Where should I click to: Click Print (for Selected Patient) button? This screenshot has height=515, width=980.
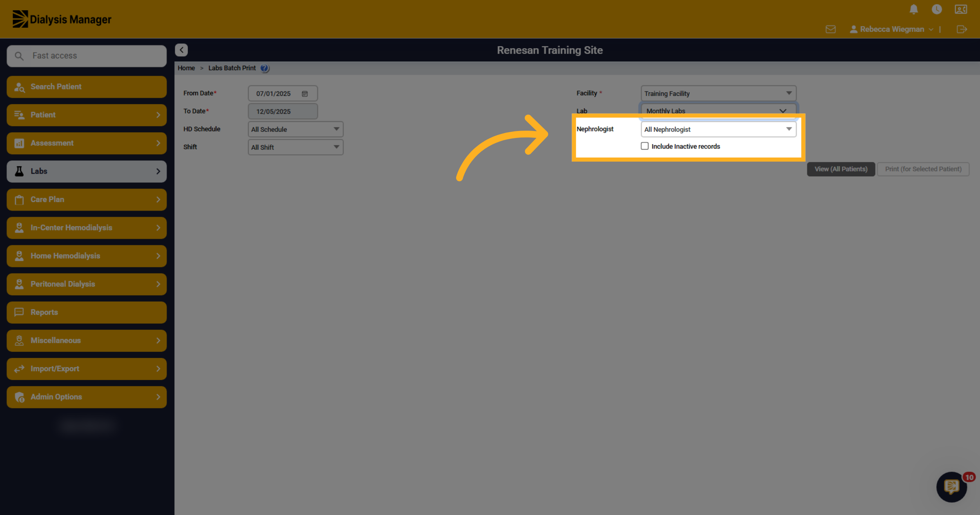(x=923, y=169)
